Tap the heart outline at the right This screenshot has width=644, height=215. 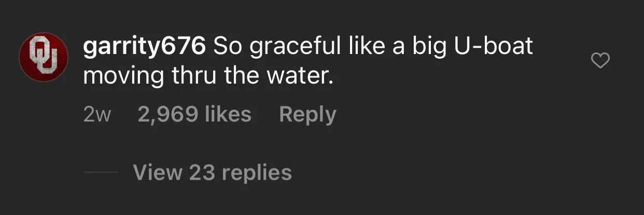600,61
